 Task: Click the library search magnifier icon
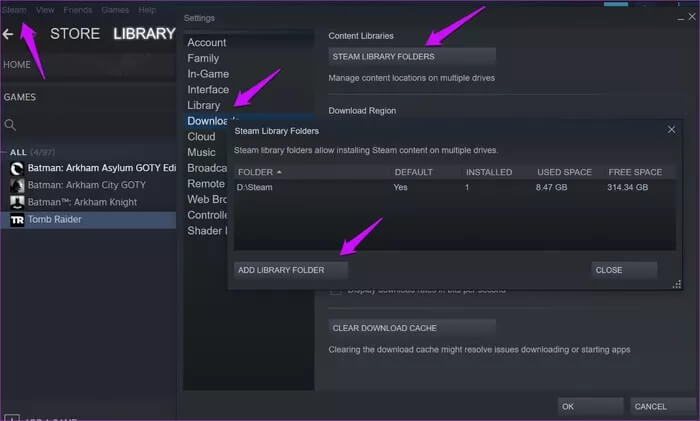[10, 125]
